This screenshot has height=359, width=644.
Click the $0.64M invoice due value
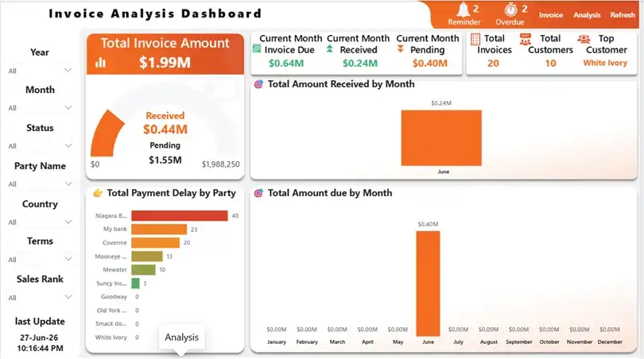point(286,64)
